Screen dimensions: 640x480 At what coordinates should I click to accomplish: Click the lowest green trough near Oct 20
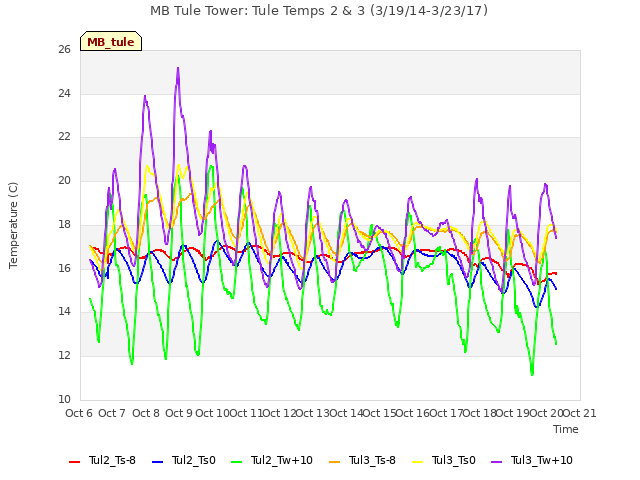click(x=532, y=374)
